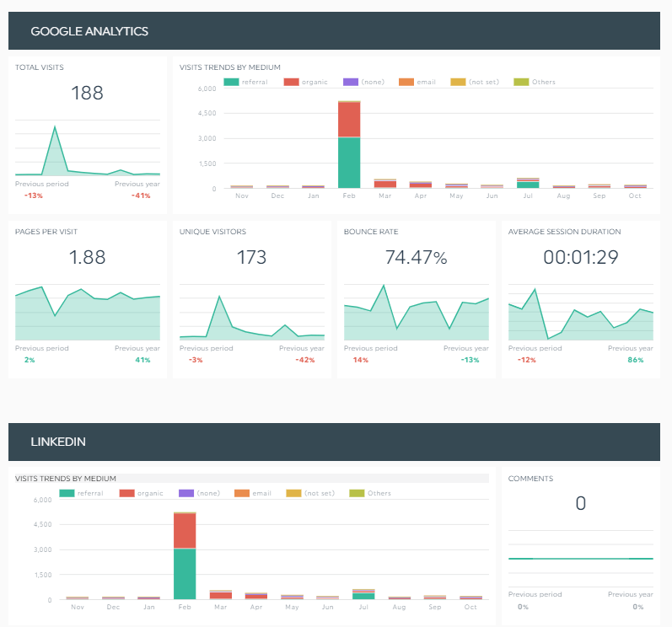The width and height of the screenshot is (672, 627).
Task: Toggle the referral legend swatch in LinkedIn chart
Action: 67,493
